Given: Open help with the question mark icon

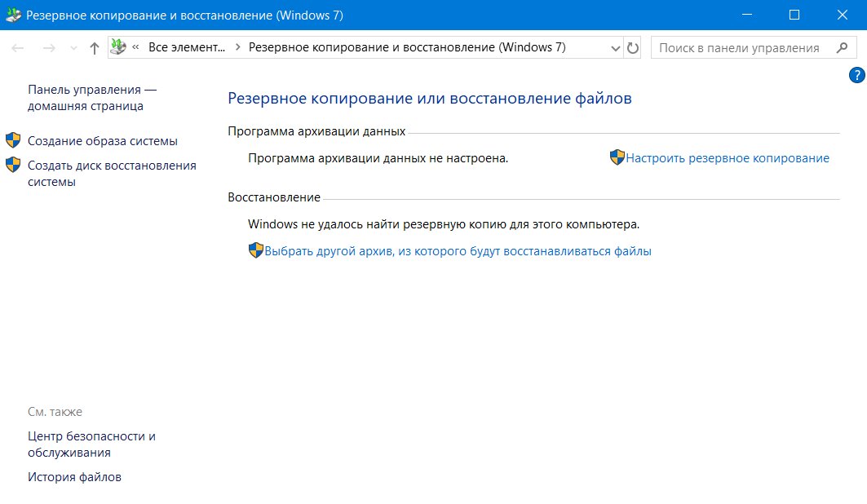Looking at the screenshot, I should coord(857,75).
